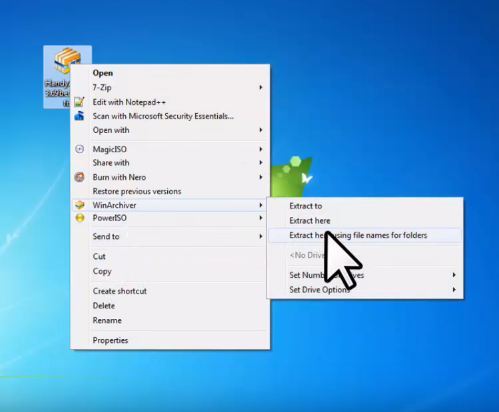Click the Notepad++ icon in context menu
Viewport: 499px width, 412px height.
[79, 102]
